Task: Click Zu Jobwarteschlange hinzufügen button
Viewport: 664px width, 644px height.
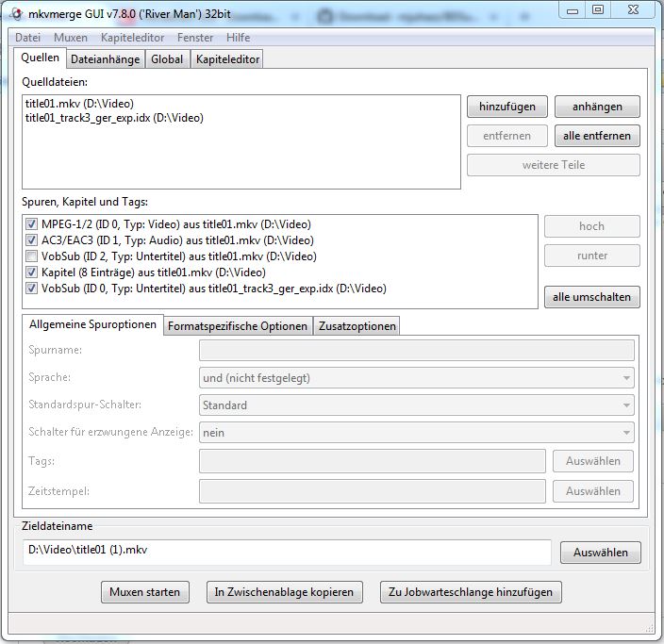Action: (x=471, y=592)
